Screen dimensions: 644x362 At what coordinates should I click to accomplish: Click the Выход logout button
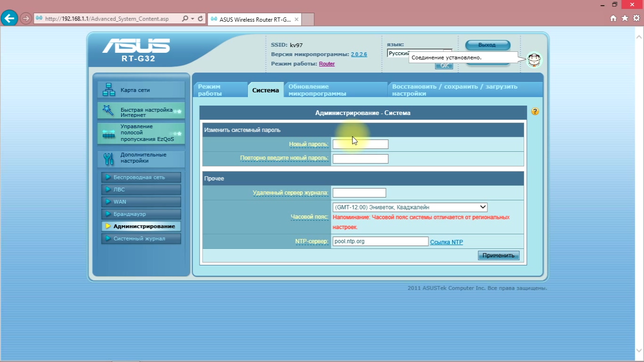tap(487, 45)
